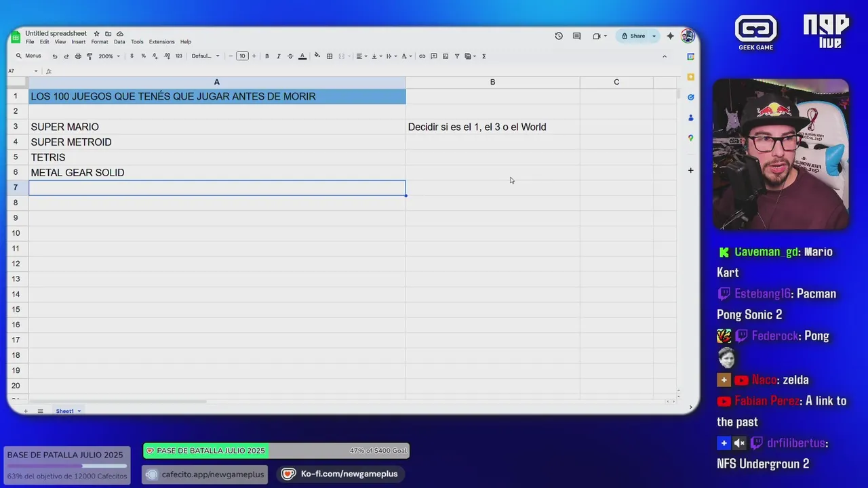
Task: Toggle bold formatting
Action: point(267,56)
